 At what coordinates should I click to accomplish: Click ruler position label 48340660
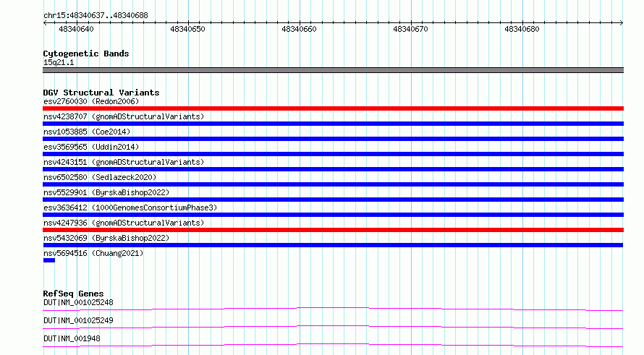[x=299, y=29]
